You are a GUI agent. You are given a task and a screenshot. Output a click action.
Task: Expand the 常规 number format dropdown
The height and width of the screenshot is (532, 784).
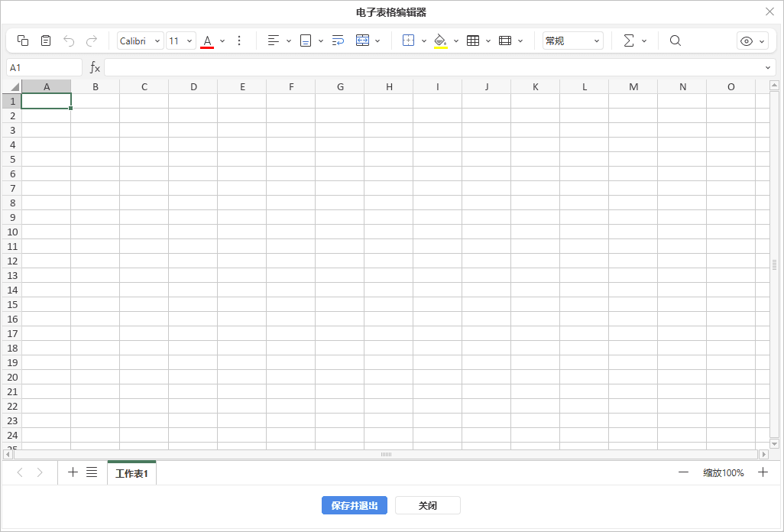tap(572, 41)
